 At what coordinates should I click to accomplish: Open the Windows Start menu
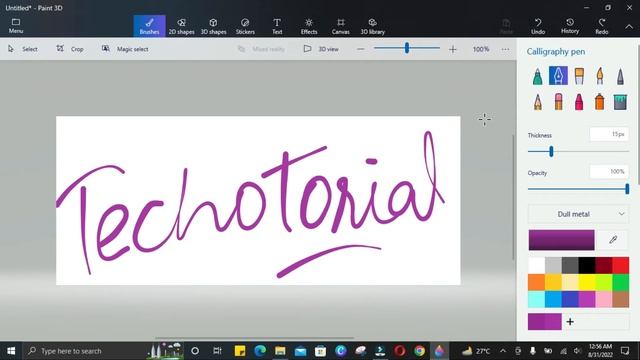(11, 351)
